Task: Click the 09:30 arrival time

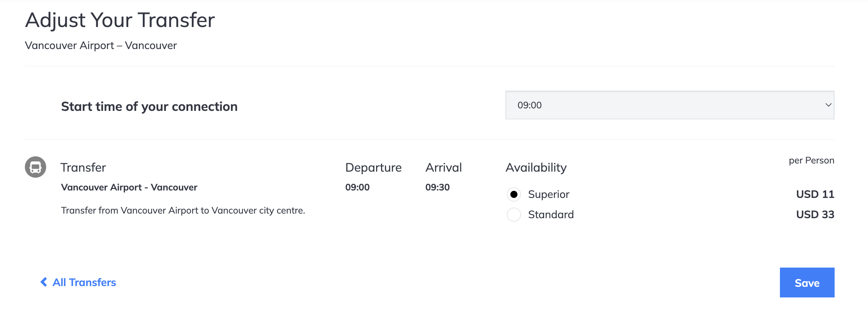Action: coord(438,187)
